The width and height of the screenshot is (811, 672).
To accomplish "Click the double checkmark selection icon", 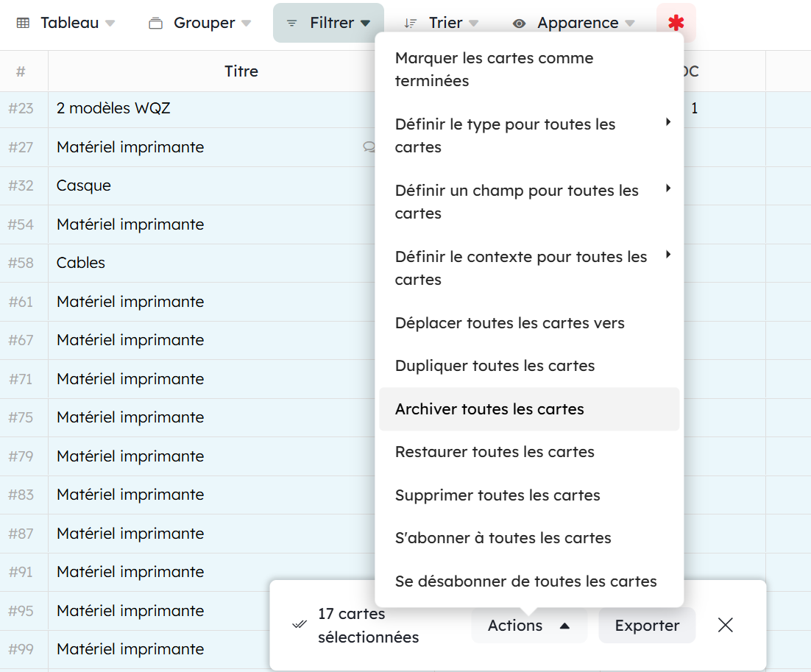I will pyautogui.click(x=299, y=625).
